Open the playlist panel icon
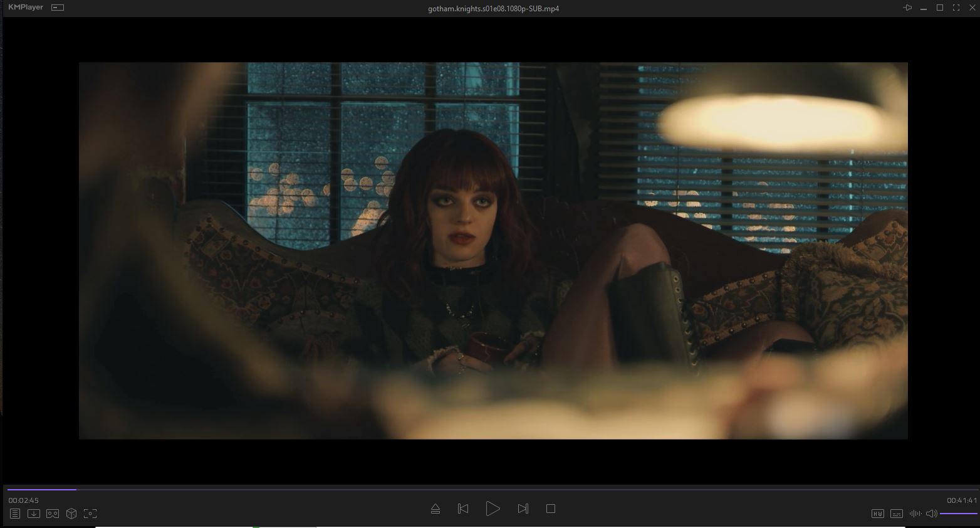The image size is (980, 528). [15, 514]
